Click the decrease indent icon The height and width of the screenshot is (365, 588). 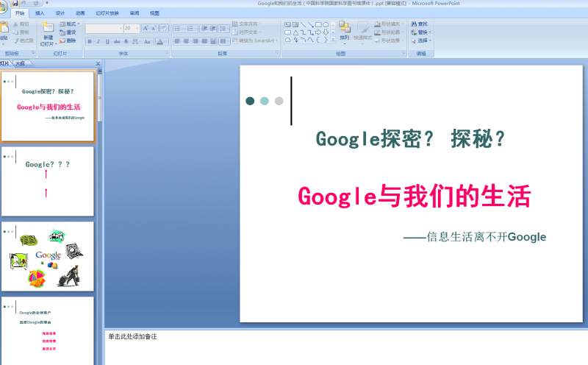click(x=204, y=29)
